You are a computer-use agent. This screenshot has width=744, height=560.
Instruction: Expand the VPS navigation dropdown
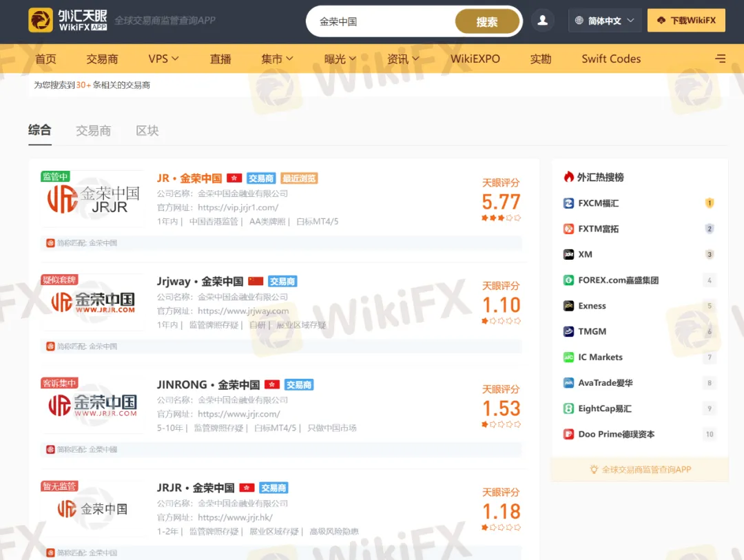163,59
